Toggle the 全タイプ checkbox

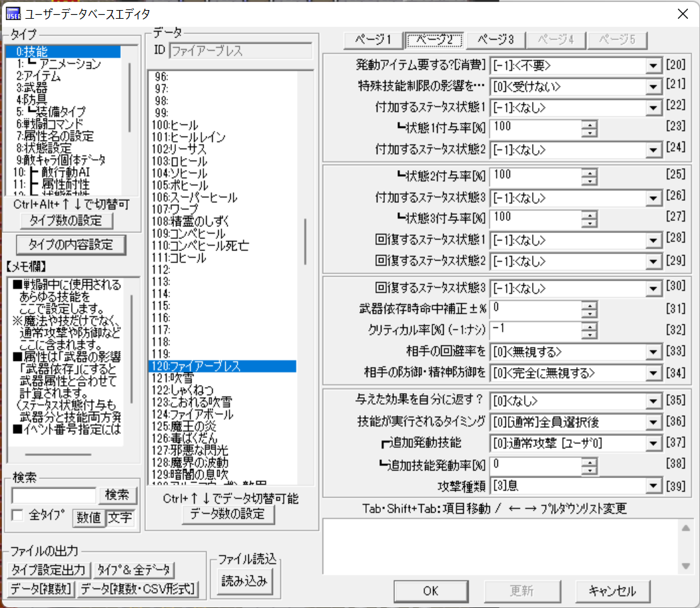[17, 515]
